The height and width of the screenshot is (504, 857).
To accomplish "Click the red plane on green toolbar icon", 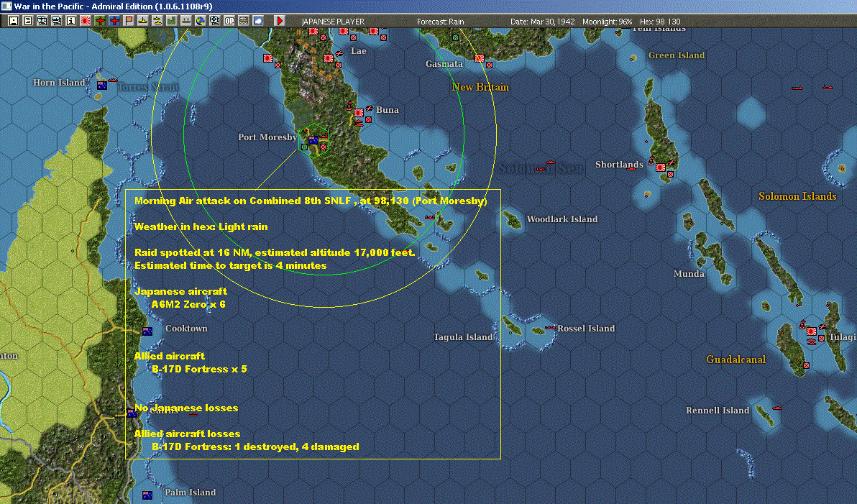I will (x=99, y=21).
